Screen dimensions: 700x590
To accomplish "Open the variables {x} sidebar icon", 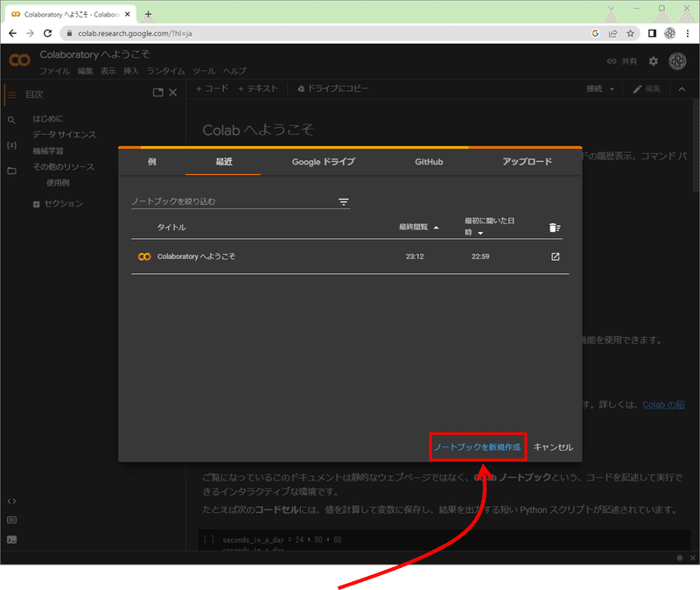I will coord(11,145).
